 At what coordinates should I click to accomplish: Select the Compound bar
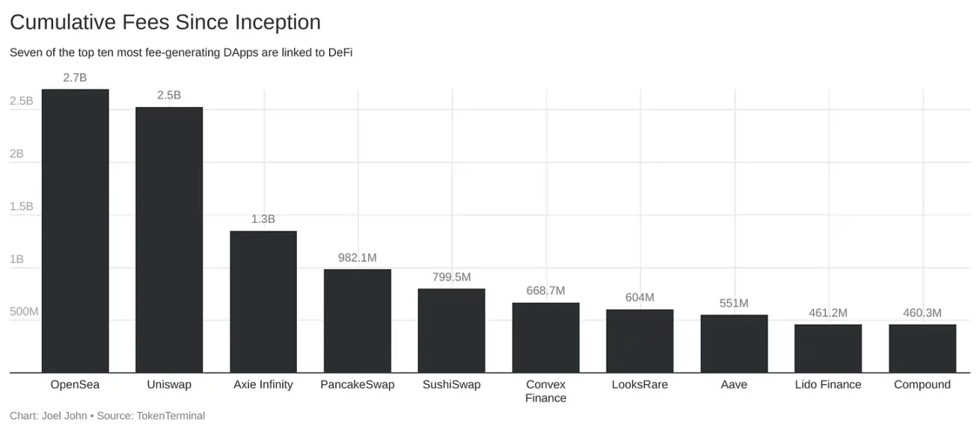click(x=922, y=348)
